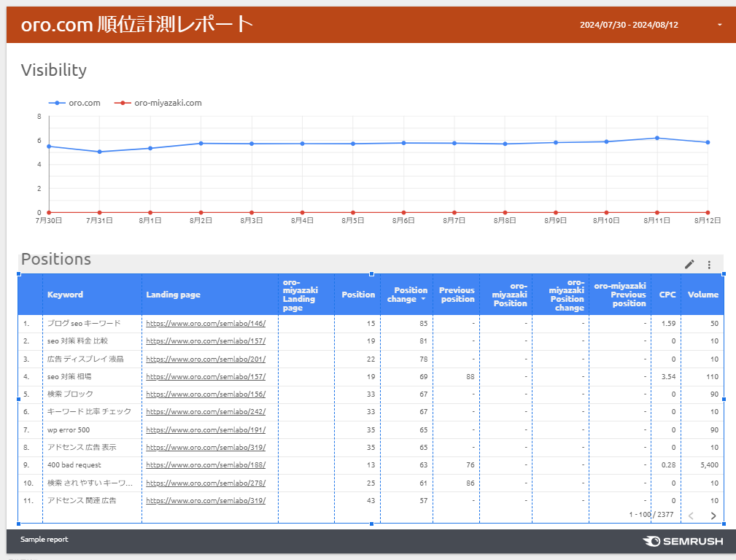Select keyword アドセンス 広告 表示
Screen dimensions: 736x560
(82, 447)
